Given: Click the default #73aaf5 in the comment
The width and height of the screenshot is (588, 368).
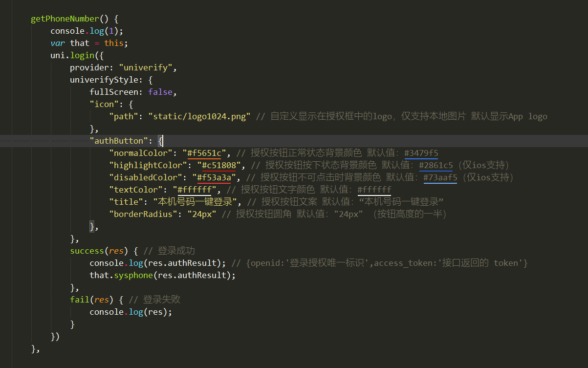Looking at the screenshot, I should point(440,177).
